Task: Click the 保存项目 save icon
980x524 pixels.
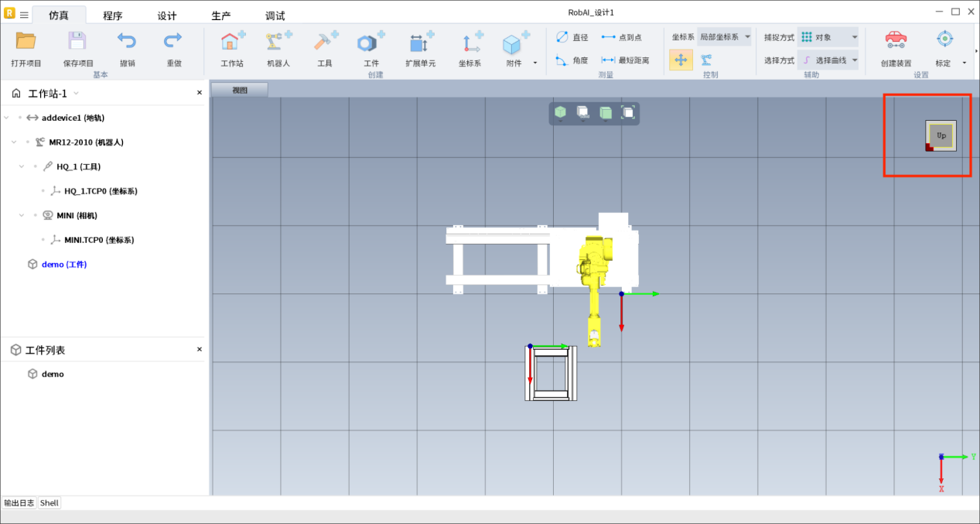Action: point(77,43)
